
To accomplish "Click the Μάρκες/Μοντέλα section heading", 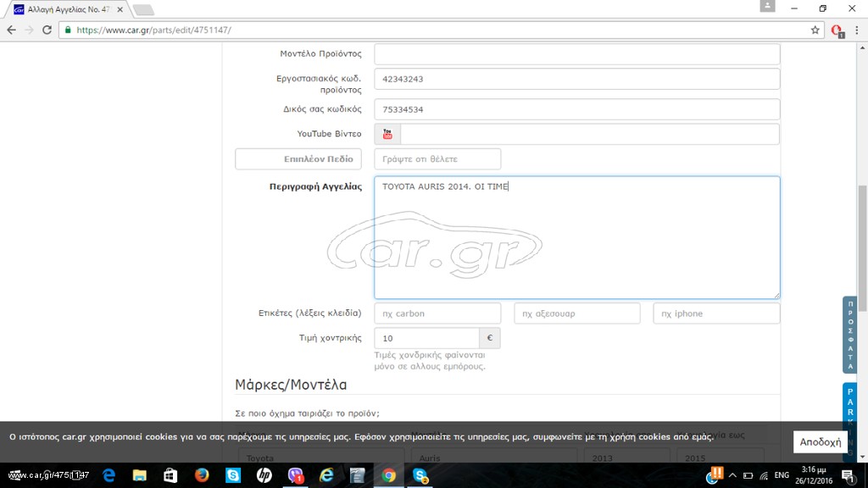I will [x=291, y=385].
